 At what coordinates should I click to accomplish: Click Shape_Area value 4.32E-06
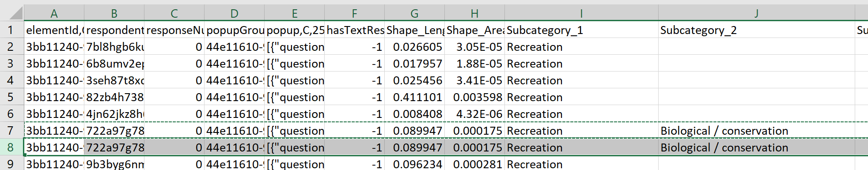coord(474,114)
